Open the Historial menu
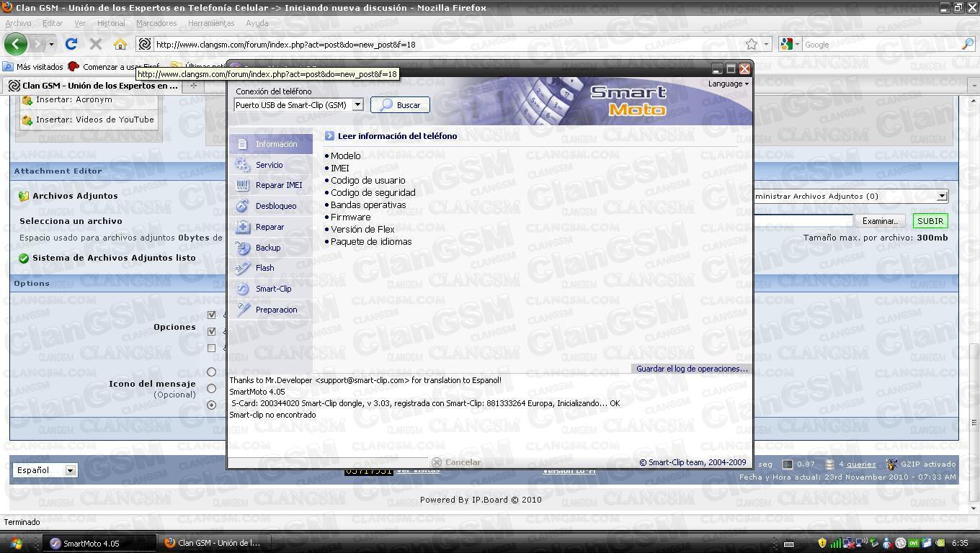This screenshot has width=980, height=553. [111, 23]
